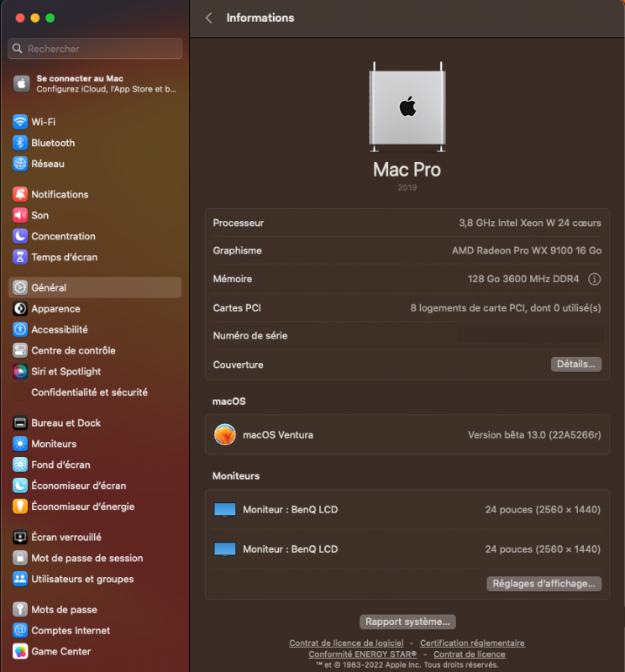This screenshot has width=625, height=672.
Task: Click the Moniteurs sun icon
Action: coord(20,444)
